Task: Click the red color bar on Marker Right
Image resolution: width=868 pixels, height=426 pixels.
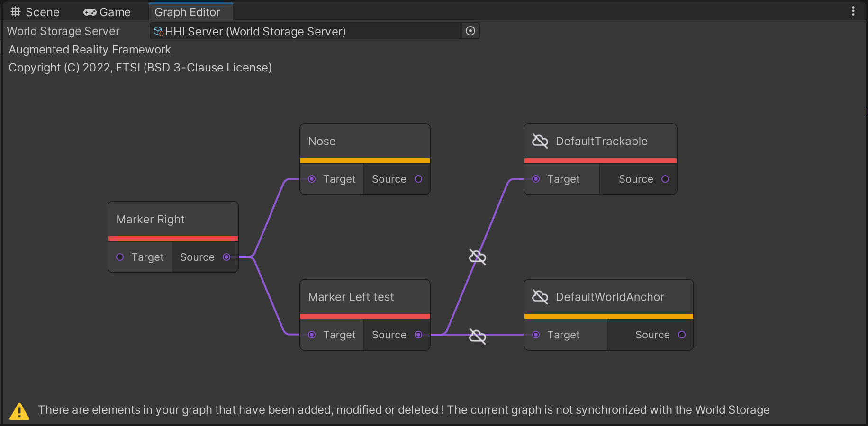Action: (x=173, y=239)
